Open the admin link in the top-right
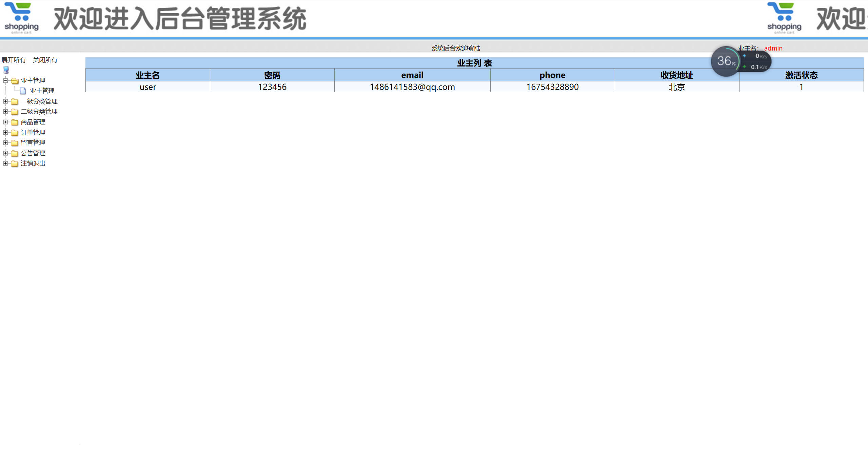This screenshot has width=868, height=466. 773,48
